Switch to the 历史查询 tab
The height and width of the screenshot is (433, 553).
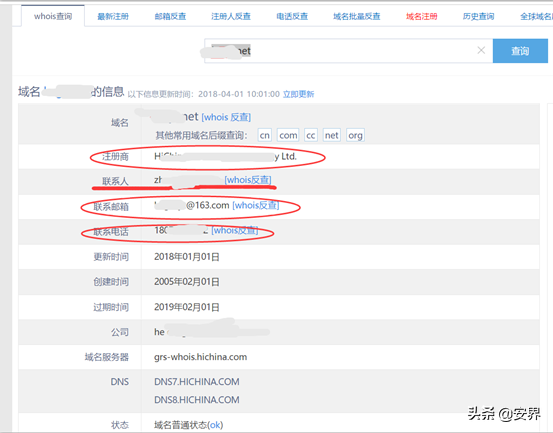tap(479, 16)
